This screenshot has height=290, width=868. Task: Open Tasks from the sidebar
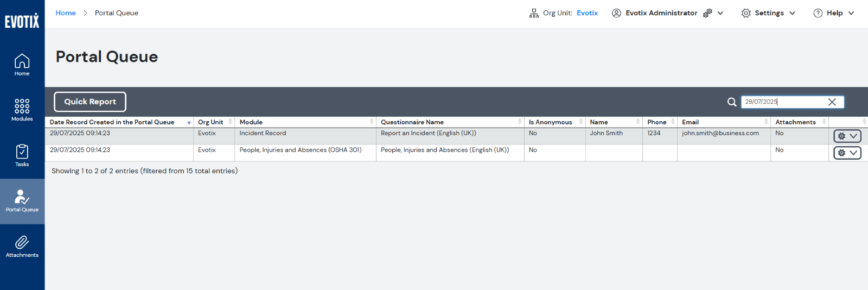pos(22,155)
